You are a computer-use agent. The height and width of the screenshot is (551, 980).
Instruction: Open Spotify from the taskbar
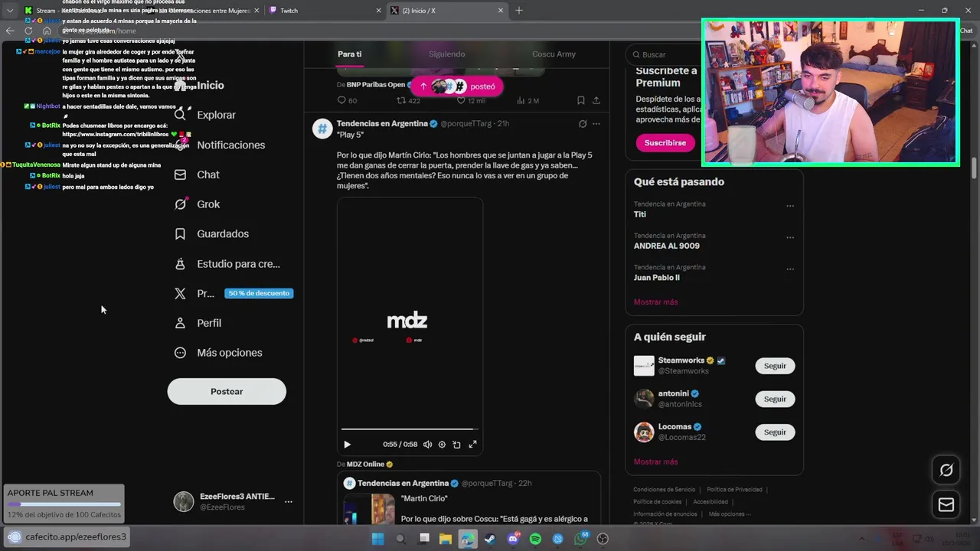pos(535,539)
